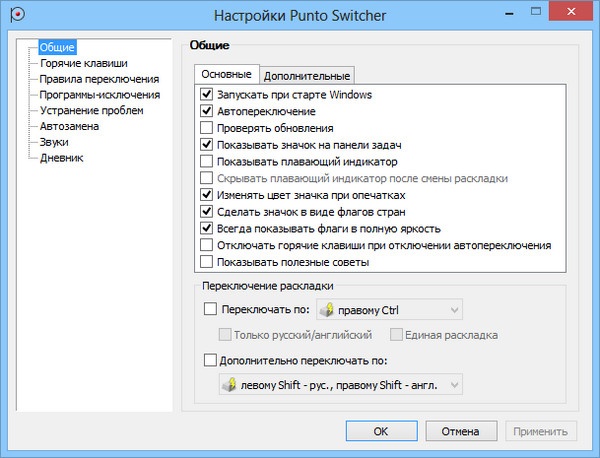Check the Переключать по option
The width and height of the screenshot is (600, 458).
(210, 310)
